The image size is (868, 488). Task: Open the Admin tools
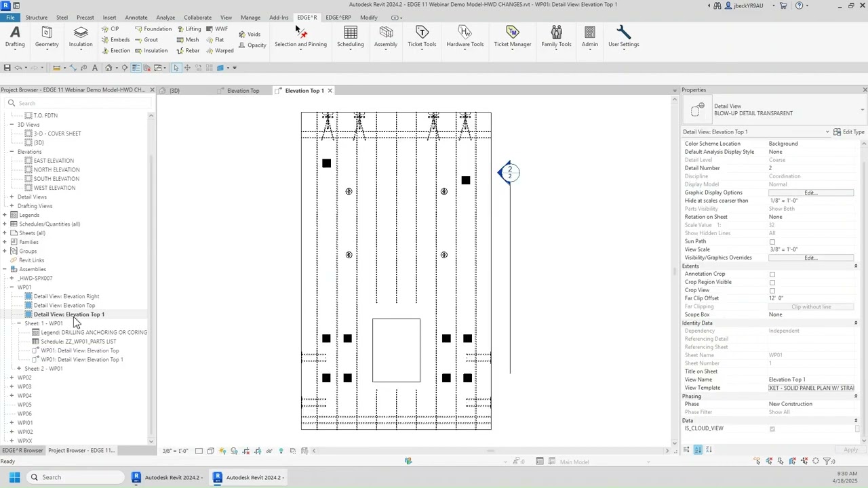590,38
